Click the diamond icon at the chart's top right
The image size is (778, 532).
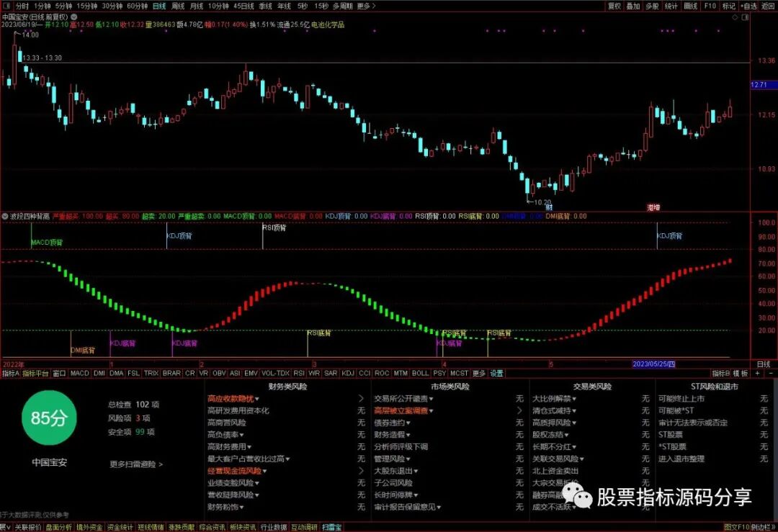click(735, 17)
